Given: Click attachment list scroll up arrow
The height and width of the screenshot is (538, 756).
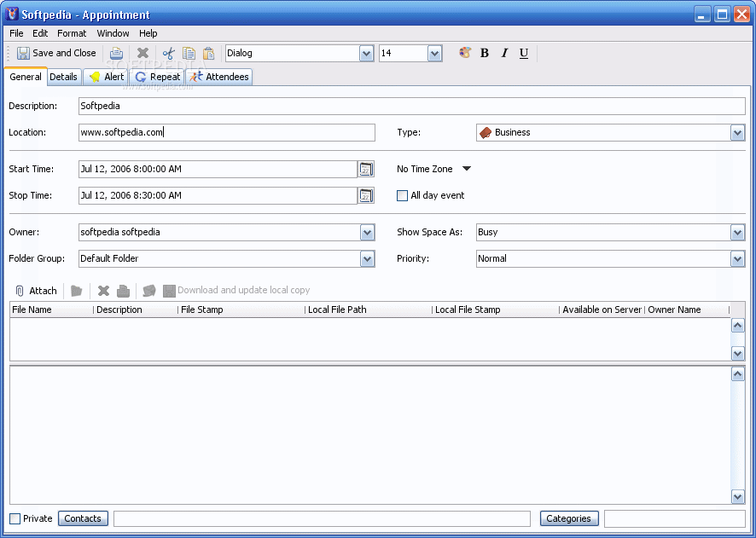Looking at the screenshot, I should [x=738, y=326].
